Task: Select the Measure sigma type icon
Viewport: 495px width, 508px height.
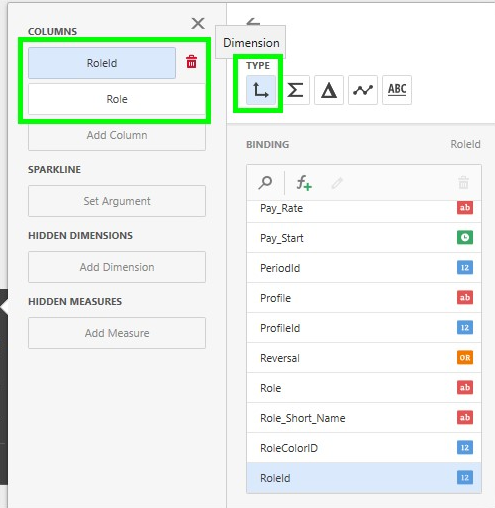Action: (x=295, y=90)
